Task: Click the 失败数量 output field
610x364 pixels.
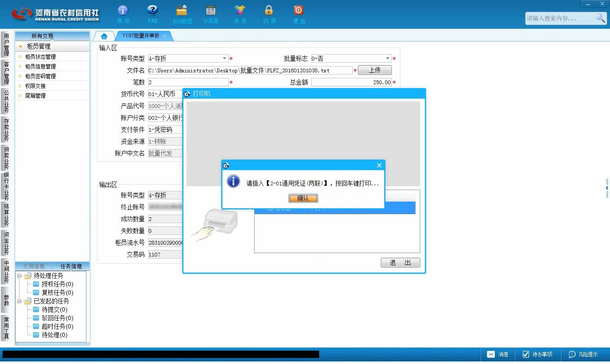Action: (x=165, y=231)
